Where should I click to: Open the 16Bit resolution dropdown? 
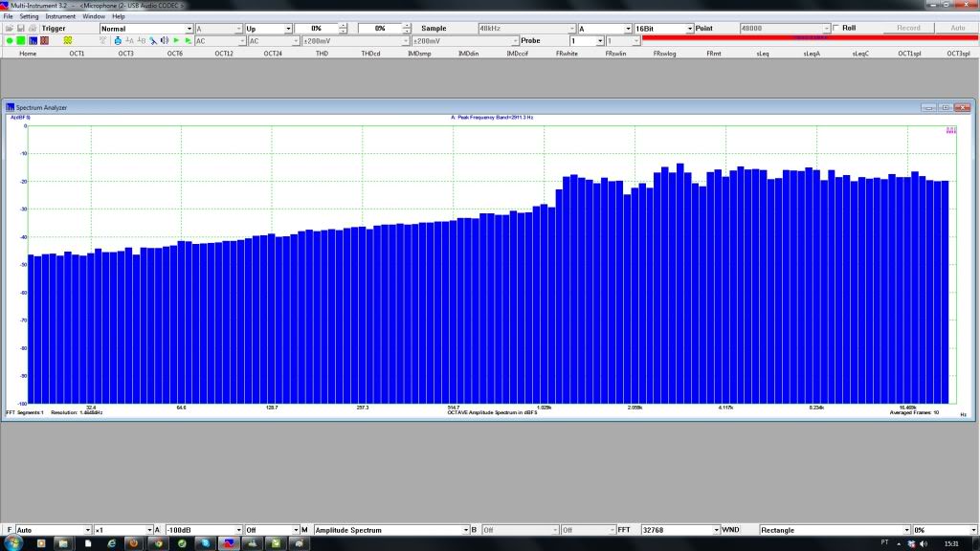664,29
